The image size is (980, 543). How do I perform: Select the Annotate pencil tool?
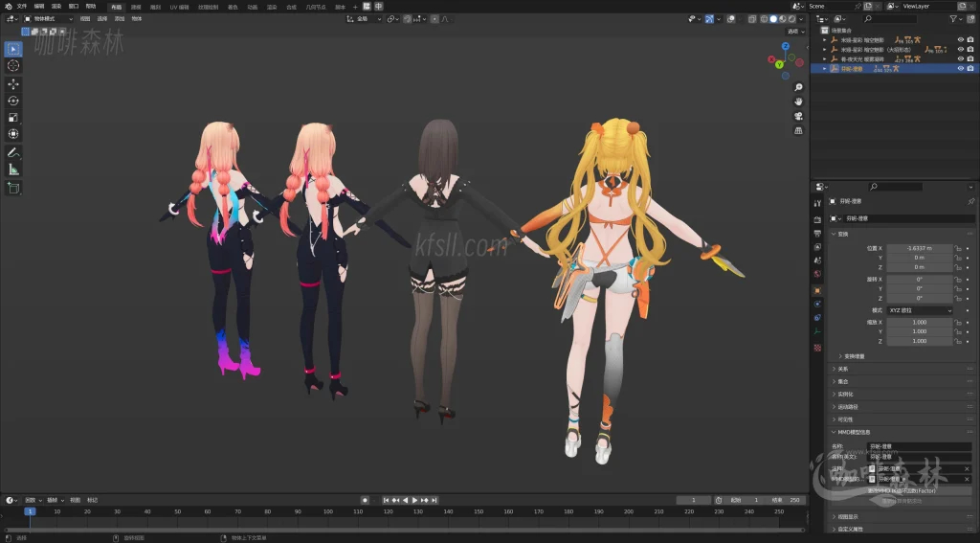[x=13, y=152]
